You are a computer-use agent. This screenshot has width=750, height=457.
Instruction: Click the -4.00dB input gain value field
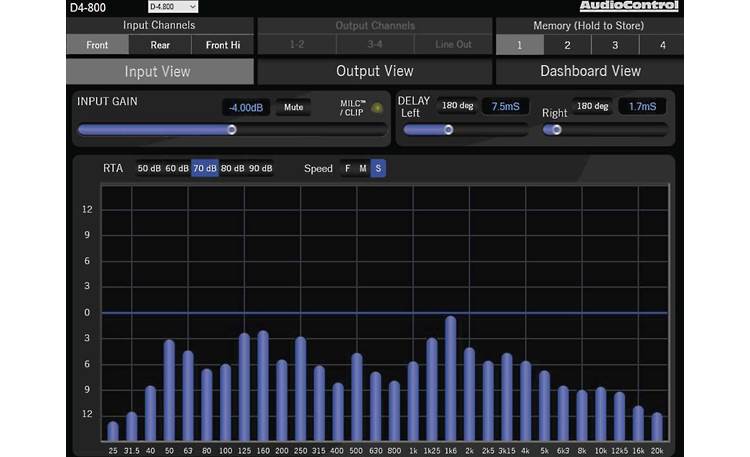pos(245,107)
